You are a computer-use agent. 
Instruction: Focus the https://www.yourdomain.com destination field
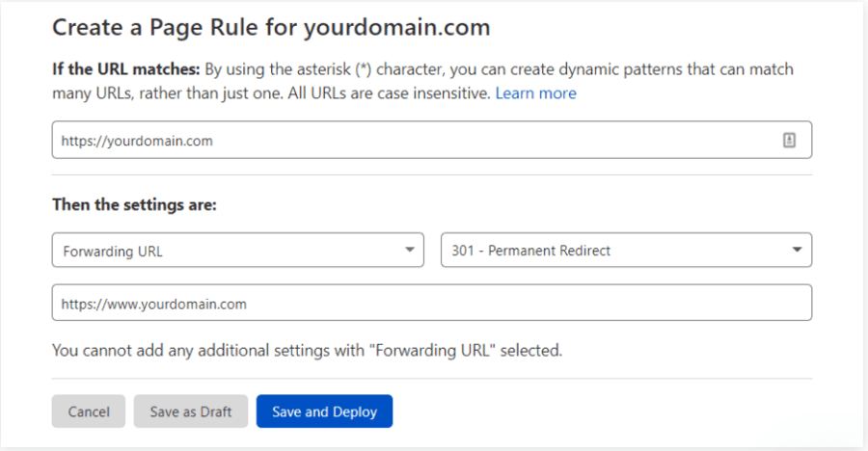pyautogui.click(x=431, y=304)
